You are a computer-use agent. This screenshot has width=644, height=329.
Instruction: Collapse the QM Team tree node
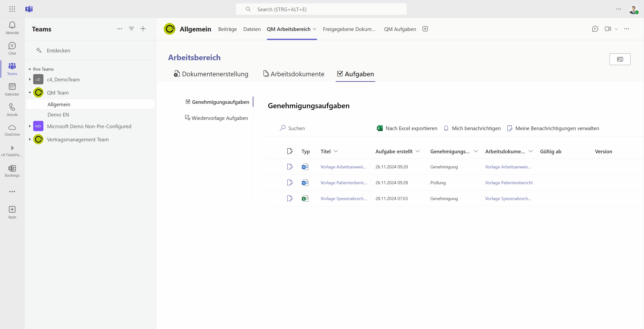tap(30, 93)
